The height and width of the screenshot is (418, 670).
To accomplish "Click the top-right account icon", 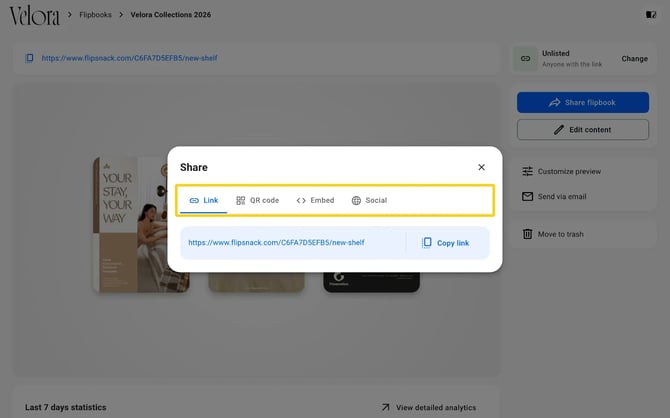I will click(651, 15).
